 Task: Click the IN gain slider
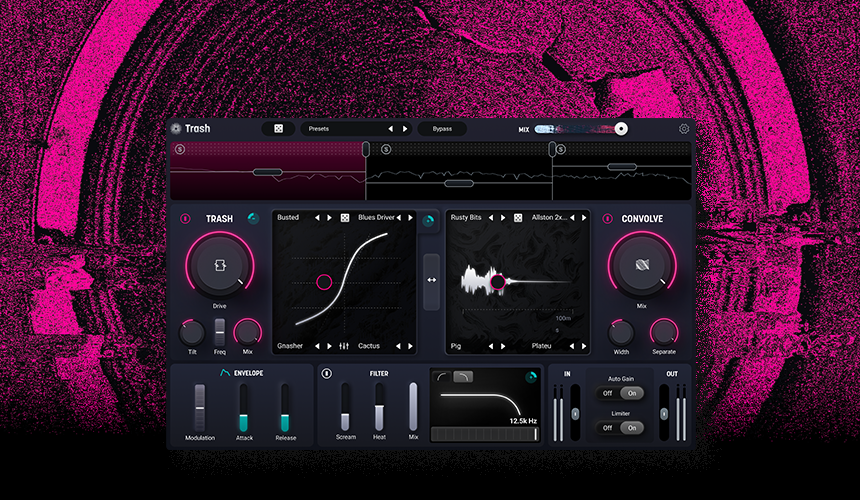click(575, 412)
